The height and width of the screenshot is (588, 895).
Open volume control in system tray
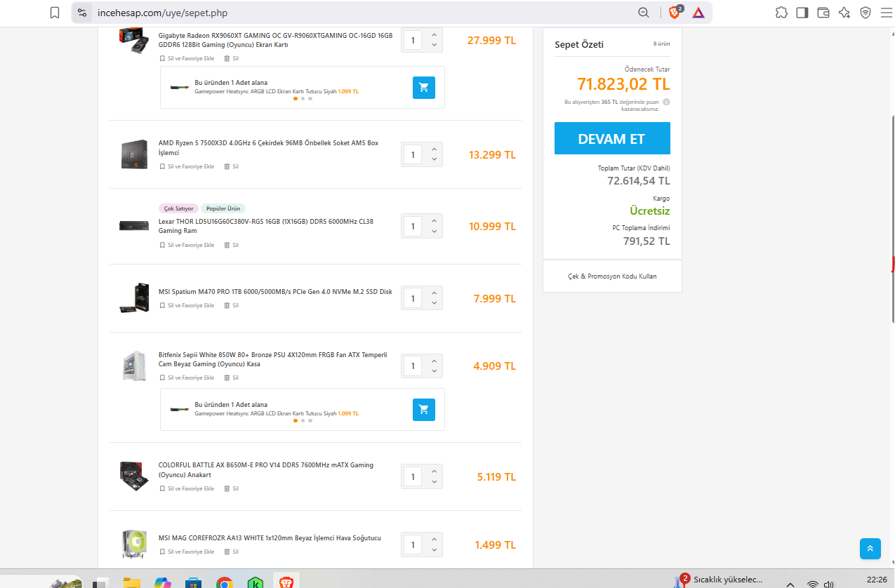tap(829, 584)
